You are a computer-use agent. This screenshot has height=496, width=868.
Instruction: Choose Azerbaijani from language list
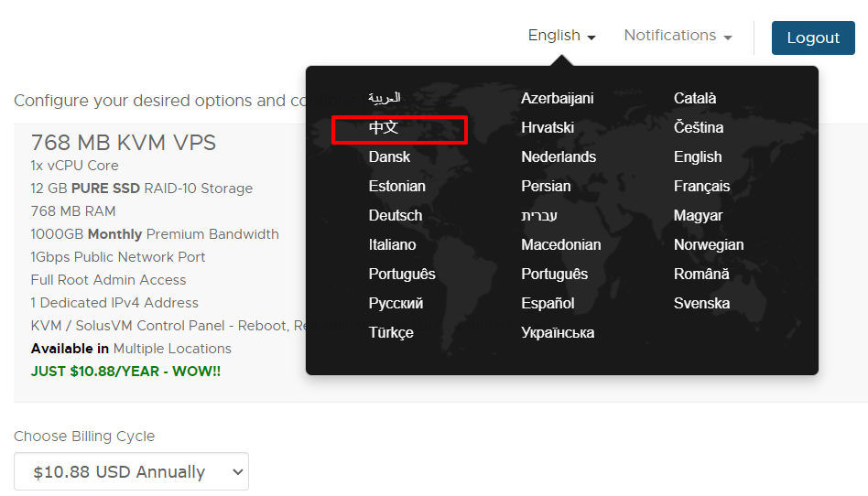(557, 98)
